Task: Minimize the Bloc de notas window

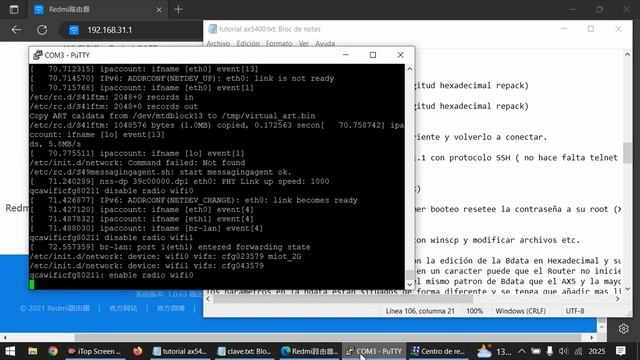Action: (x=564, y=29)
